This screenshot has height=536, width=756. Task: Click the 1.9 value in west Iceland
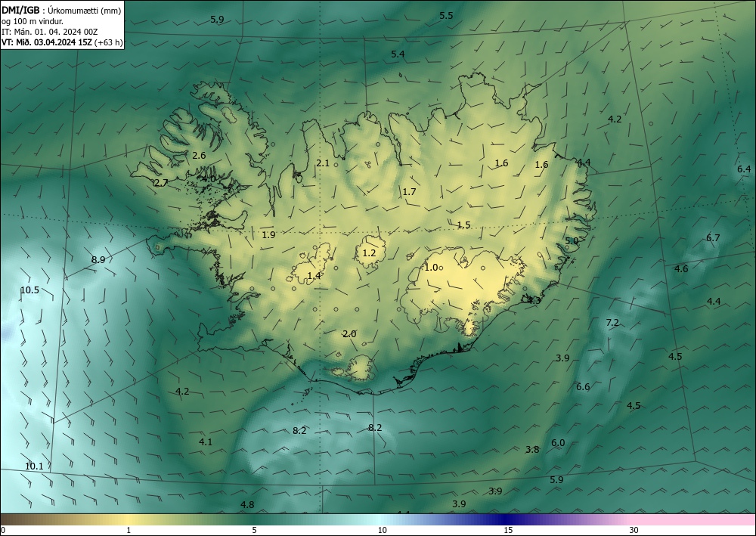[x=268, y=235]
